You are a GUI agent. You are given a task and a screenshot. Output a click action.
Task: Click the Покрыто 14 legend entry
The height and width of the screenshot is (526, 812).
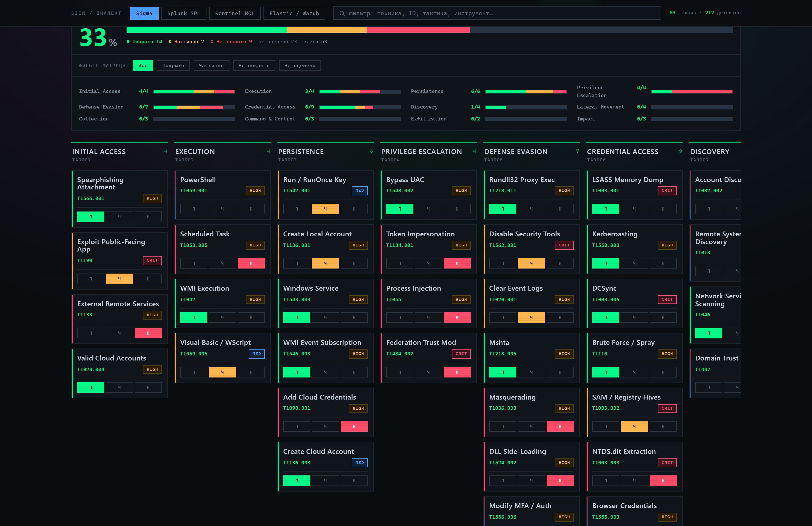pyautogui.click(x=144, y=42)
